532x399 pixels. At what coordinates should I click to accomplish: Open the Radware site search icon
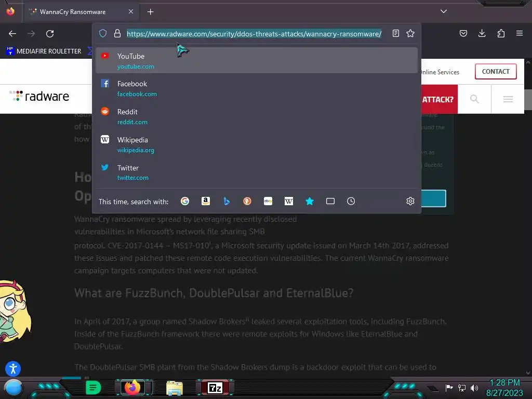[x=474, y=99]
